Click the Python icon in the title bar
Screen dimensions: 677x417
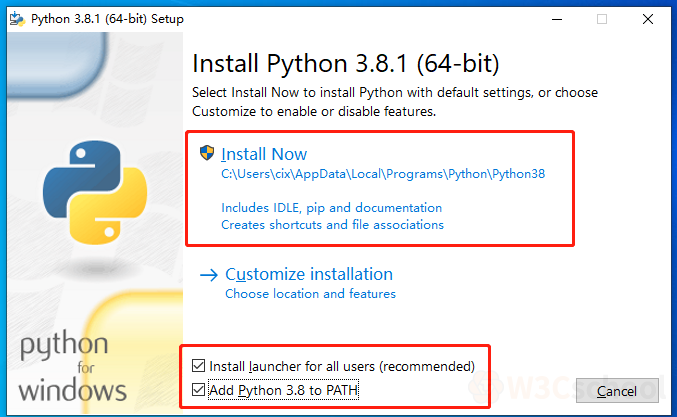click(15, 19)
